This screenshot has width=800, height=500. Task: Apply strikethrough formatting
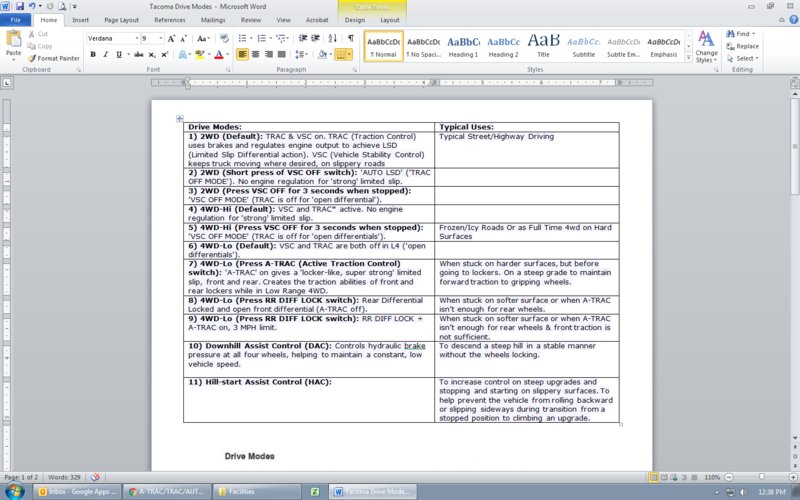[138, 54]
